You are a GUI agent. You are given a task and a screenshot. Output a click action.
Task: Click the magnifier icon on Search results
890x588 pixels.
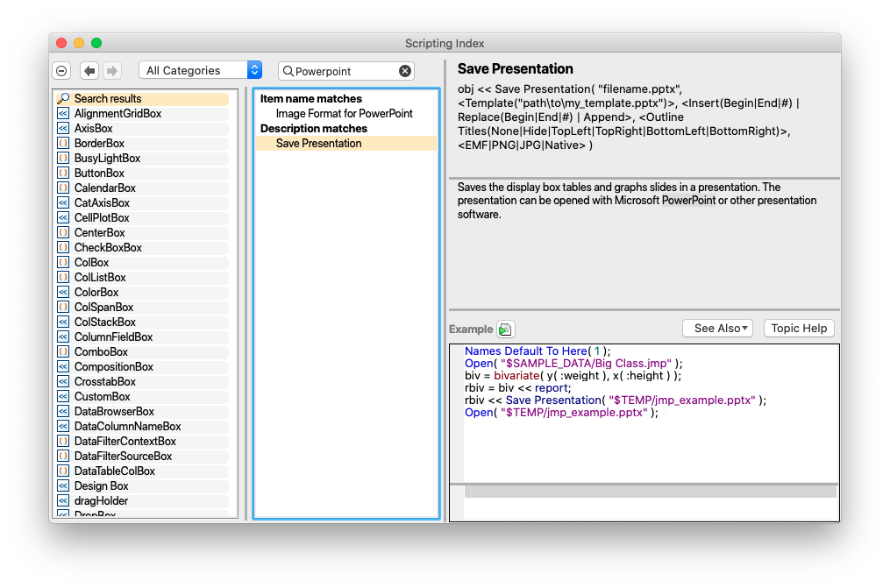pyautogui.click(x=61, y=98)
